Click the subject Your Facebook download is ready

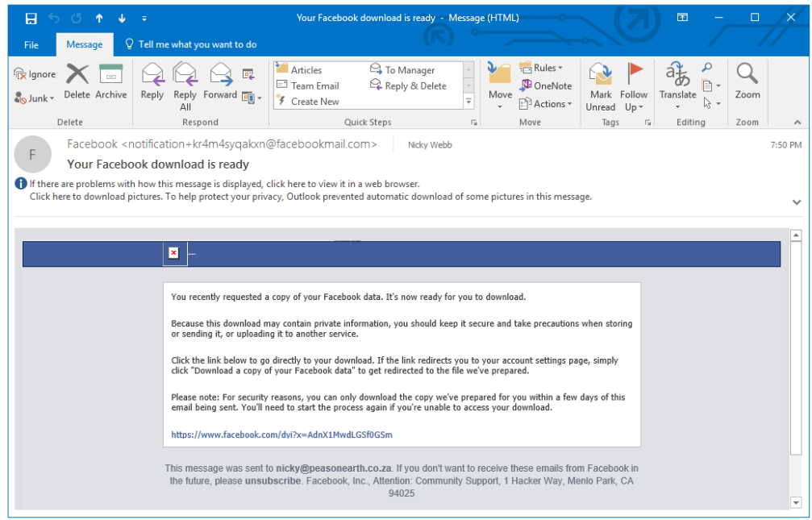(x=158, y=164)
